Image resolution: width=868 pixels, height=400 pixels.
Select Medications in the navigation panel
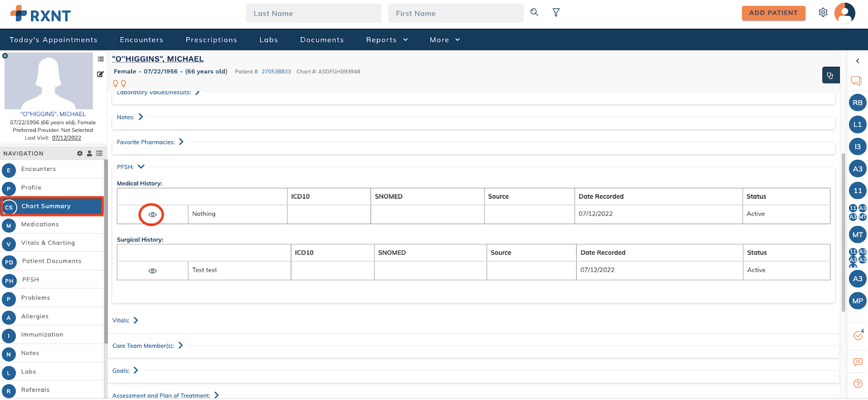click(40, 225)
